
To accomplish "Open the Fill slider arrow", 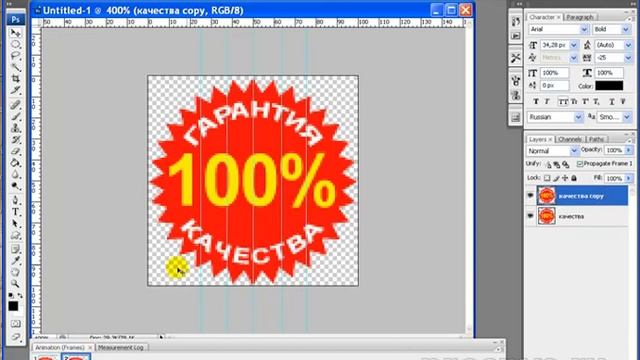I will click(x=629, y=178).
